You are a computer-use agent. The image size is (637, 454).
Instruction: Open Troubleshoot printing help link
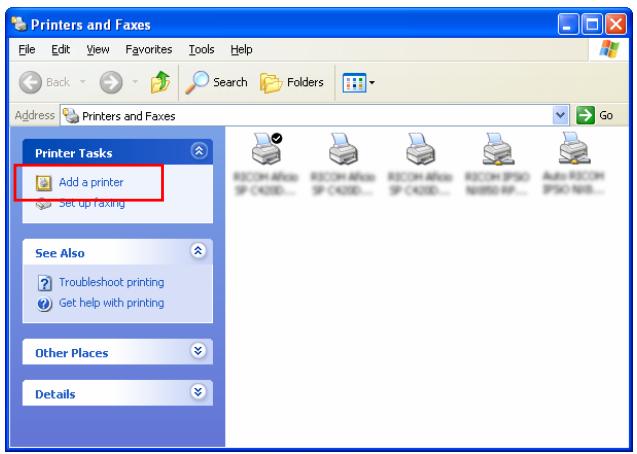(x=111, y=282)
